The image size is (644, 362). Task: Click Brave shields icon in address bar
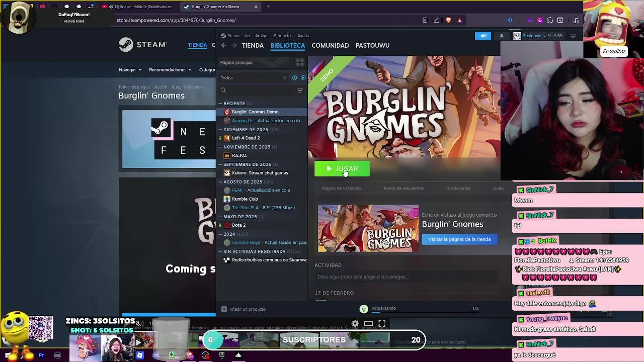coord(448,20)
